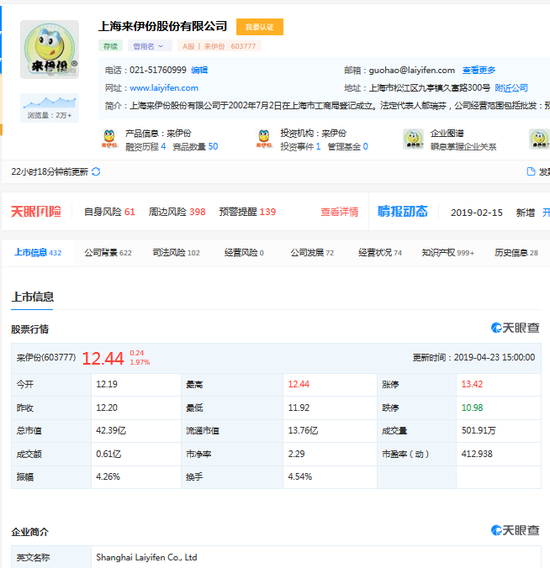Click the 天眼查 logo beside 股票行情
The width and height of the screenshot is (550, 568).
pyautogui.click(x=515, y=328)
